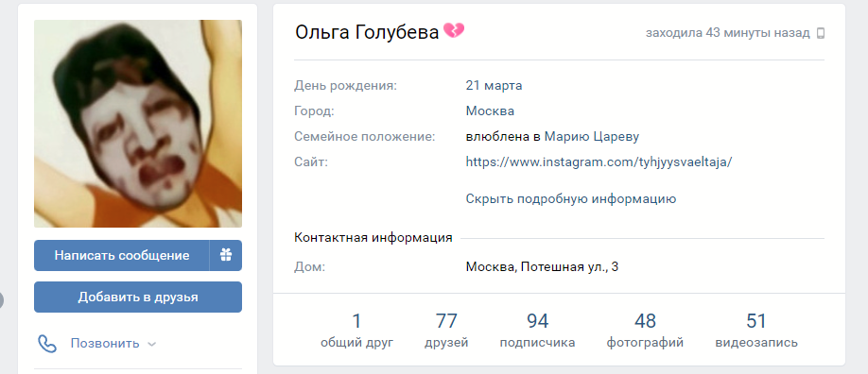Open the 51 видеозапись counter
The height and width of the screenshot is (374, 868).
pyautogui.click(x=756, y=331)
